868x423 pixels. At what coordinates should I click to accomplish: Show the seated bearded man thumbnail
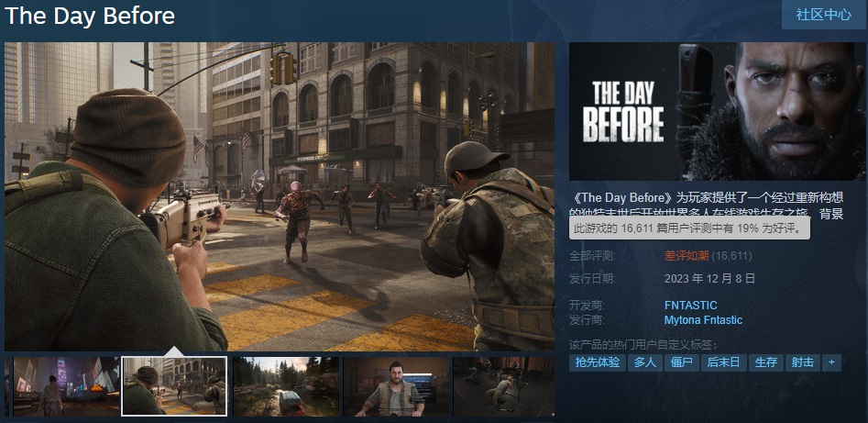click(x=396, y=386)
